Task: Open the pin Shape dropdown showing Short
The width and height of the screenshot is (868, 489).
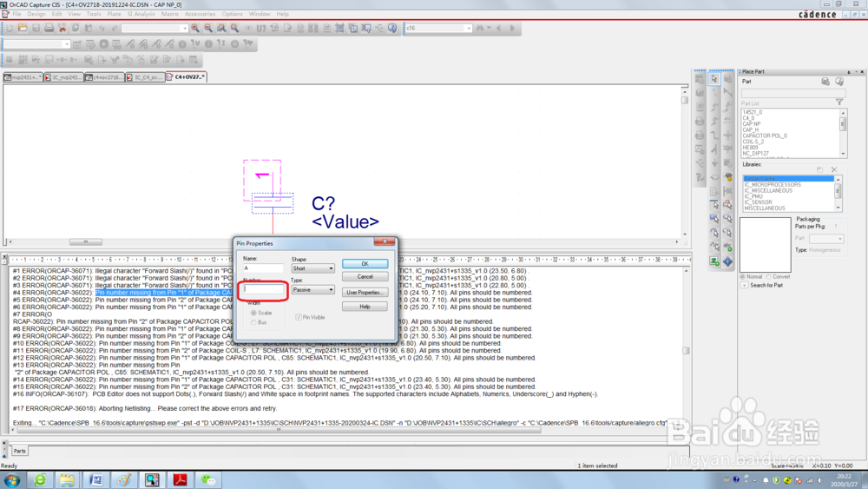Action: point(312,268)
